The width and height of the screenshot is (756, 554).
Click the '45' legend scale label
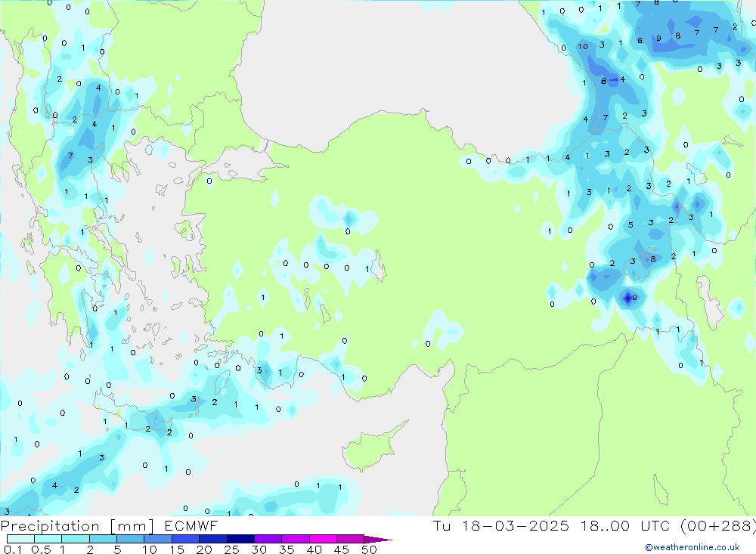342,549
